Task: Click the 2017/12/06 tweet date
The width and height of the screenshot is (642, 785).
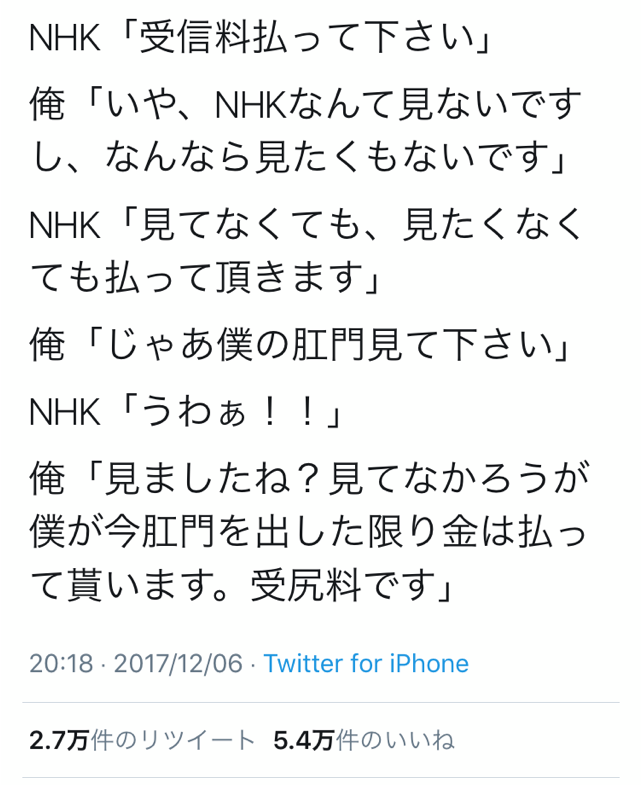Action: click(178, 663)
